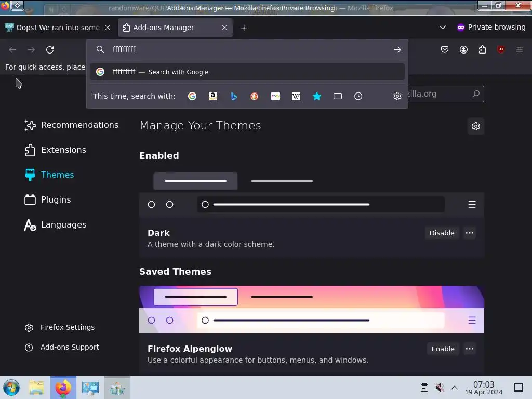Open File Explorer from taskbar
This screenshot has height=399, width=532.
[x=36, y=388]
